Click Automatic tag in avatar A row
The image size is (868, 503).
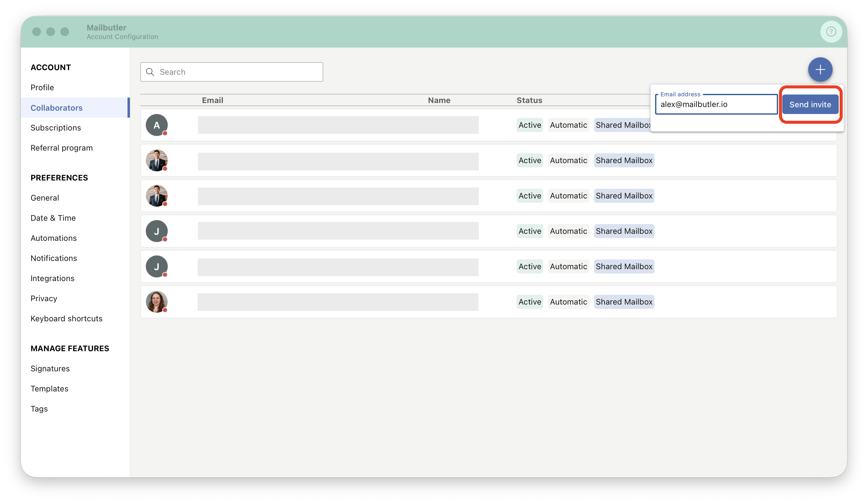pos(568,125)
